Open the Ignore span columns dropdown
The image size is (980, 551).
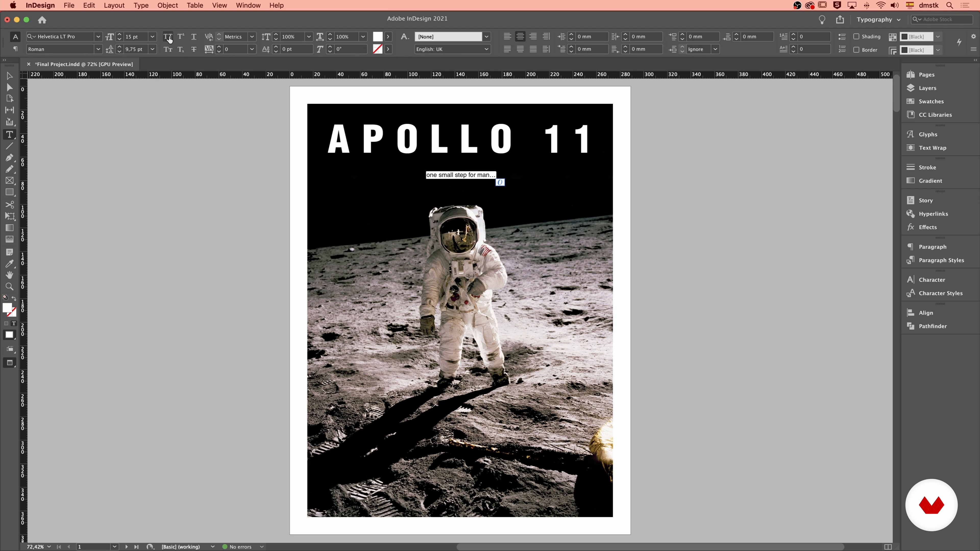[x=715, y=49]
